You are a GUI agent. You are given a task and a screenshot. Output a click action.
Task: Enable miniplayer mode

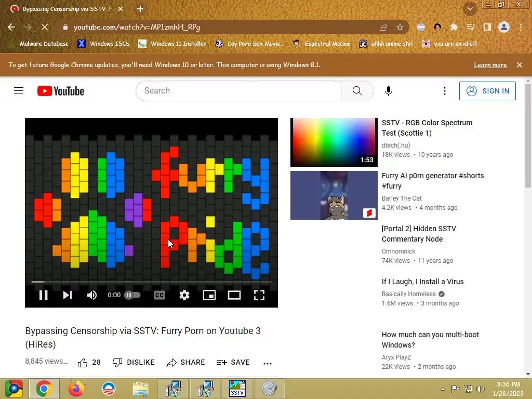[209, 295]
